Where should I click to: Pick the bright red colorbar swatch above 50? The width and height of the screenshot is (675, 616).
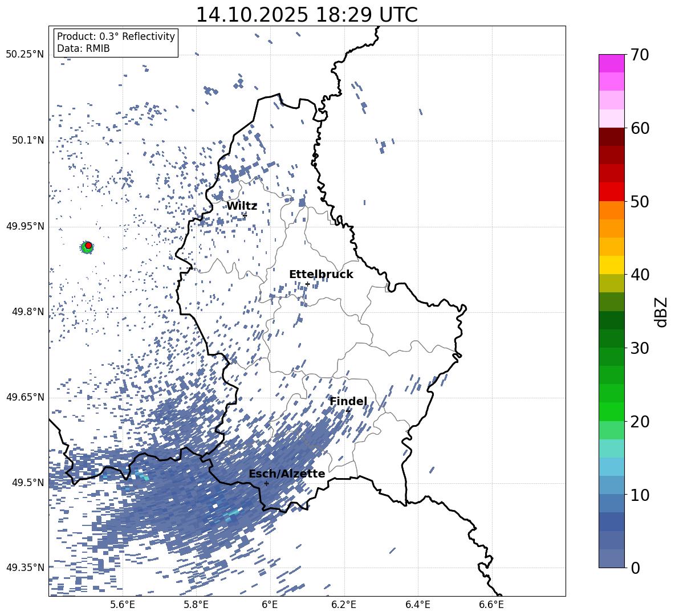612,191
